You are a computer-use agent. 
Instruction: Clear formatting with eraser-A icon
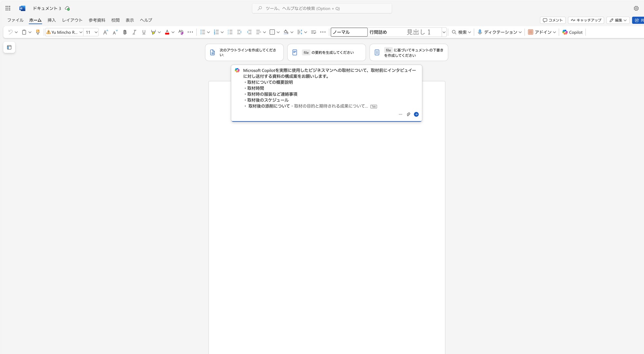tap(181, 32)
